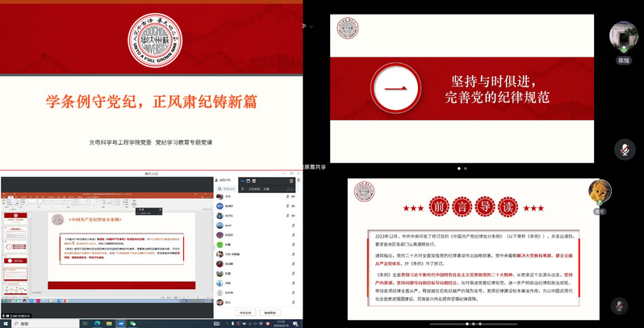
Task: Open File Explorer from the taskbar
Action: [x=107, y=323]
